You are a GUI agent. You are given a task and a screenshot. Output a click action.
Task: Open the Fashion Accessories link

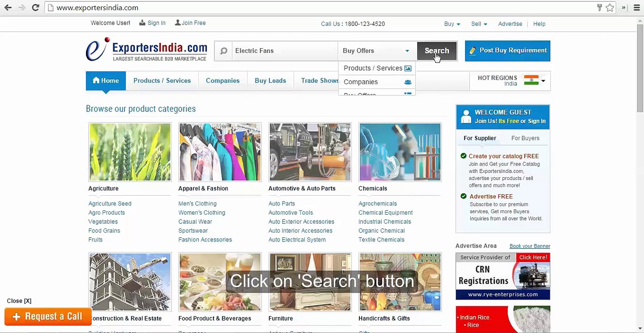[x=205, y=240]
